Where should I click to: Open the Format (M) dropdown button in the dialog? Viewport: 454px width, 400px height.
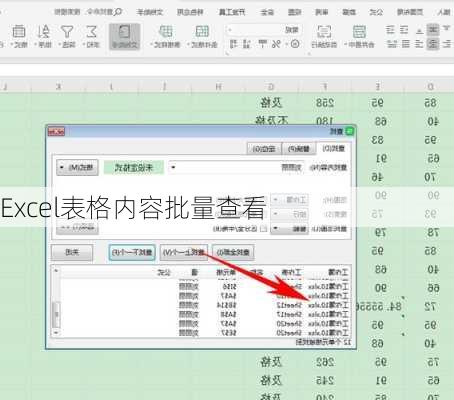point(77,167)
